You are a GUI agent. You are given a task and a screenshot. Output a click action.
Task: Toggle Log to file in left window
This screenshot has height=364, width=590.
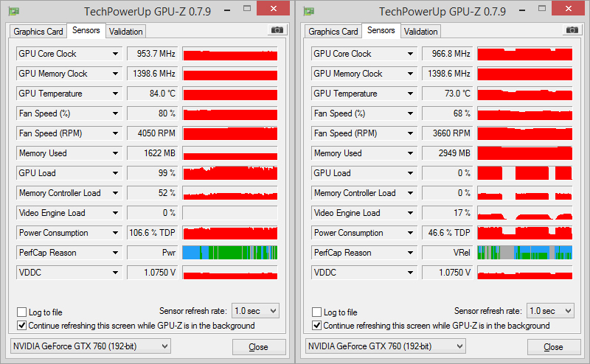tap(22, 312)
